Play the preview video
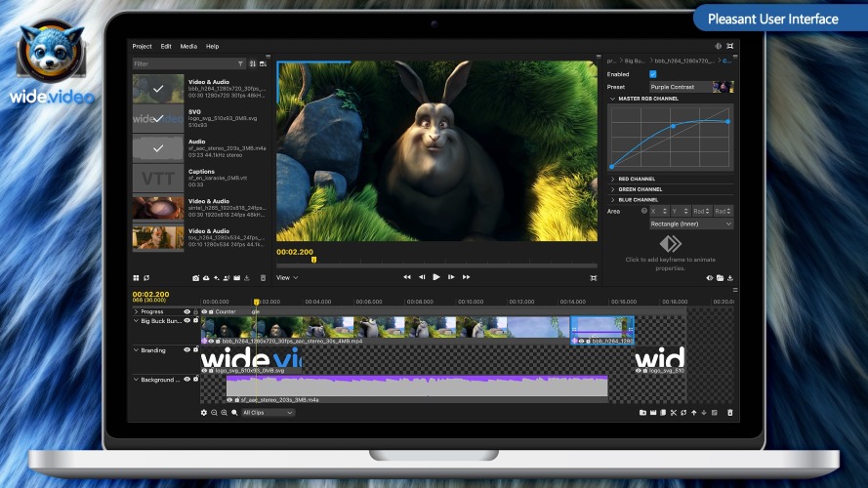 coord(436,276)
